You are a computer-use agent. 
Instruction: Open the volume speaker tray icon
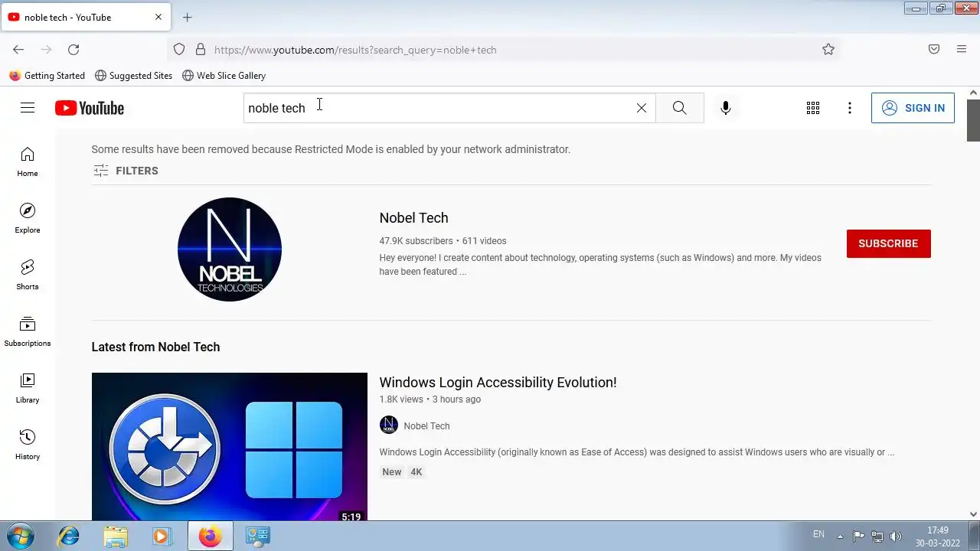896,536
